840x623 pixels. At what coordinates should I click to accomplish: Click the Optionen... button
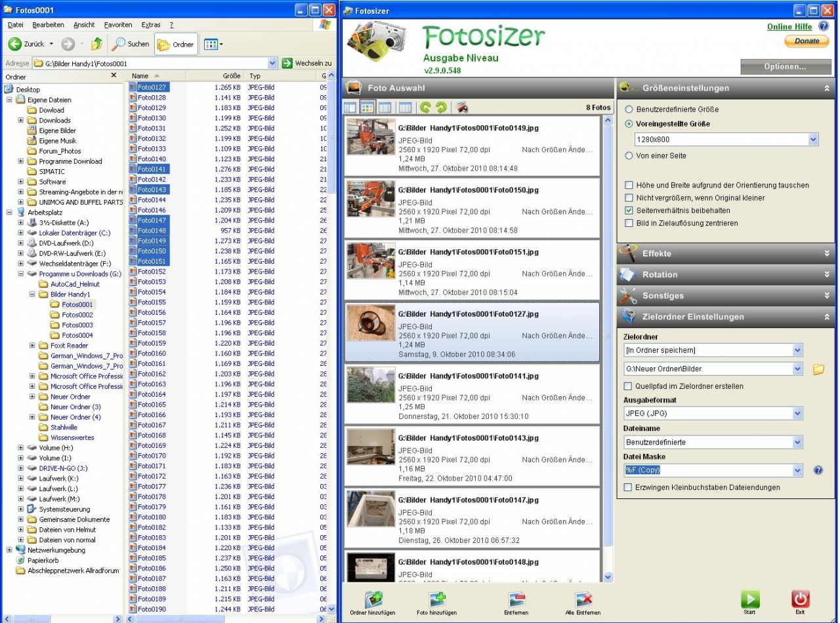coord(785,67)
